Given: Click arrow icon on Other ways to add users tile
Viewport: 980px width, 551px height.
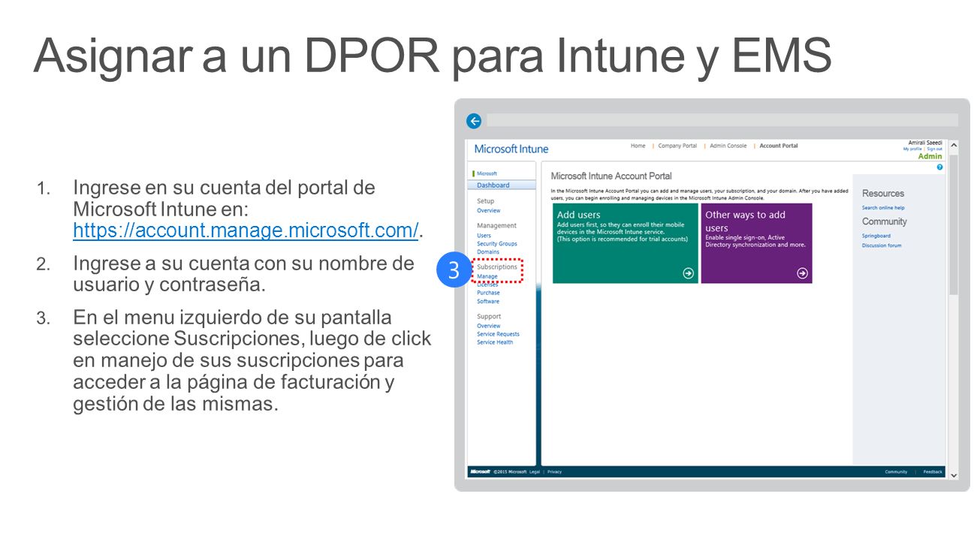Looking at the screenshot, I should pyautogui.click(x=802, y=273).
